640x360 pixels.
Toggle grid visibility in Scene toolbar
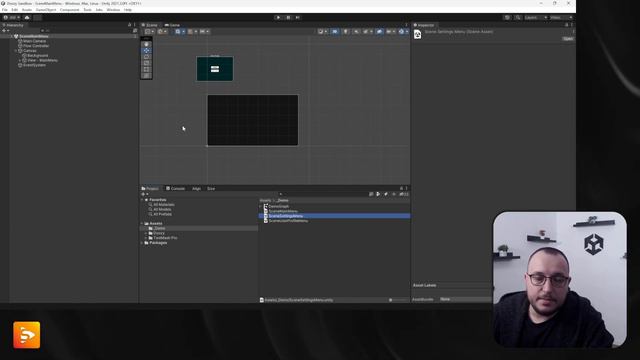[x=179, y=31]
